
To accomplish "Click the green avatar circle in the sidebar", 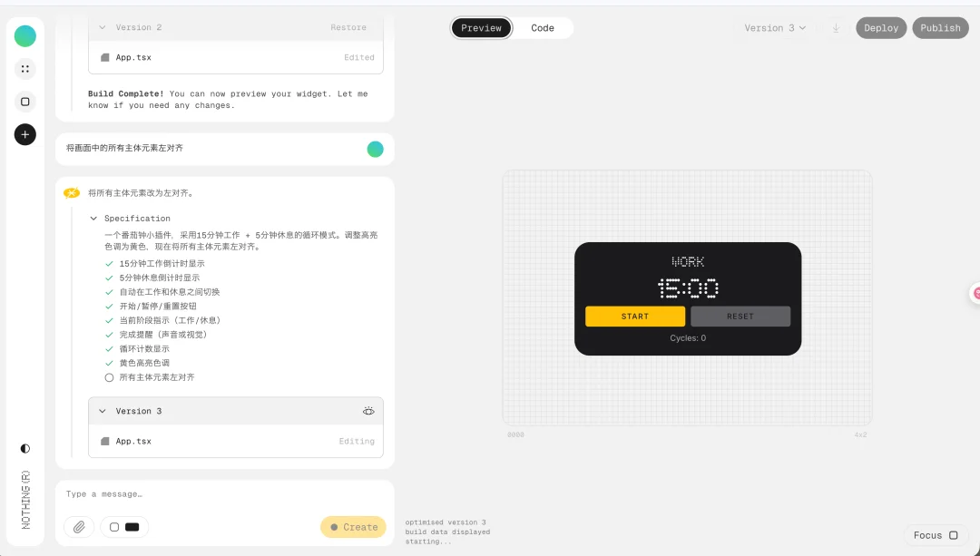I will coord(24,35).
